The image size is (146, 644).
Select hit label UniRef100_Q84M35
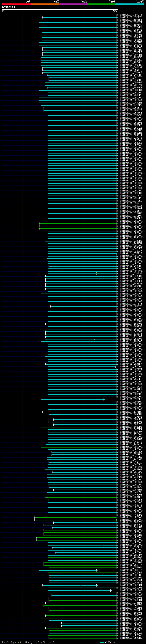pos(131,30)
